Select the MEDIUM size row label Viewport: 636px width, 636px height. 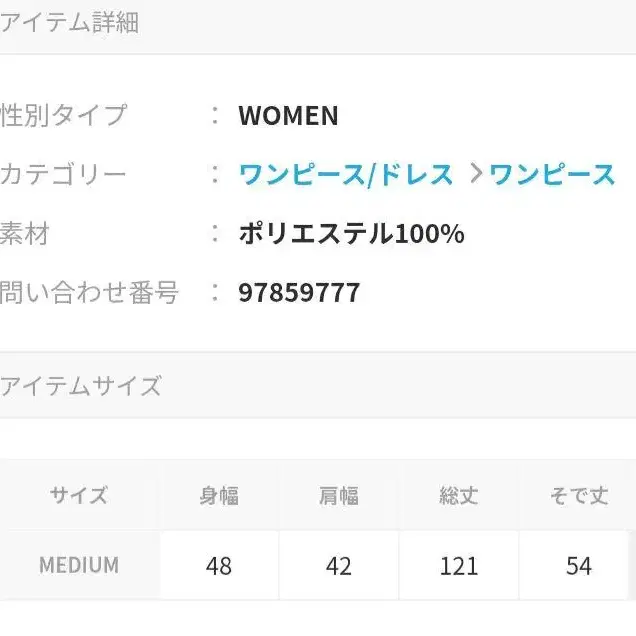tap(79, 566)
